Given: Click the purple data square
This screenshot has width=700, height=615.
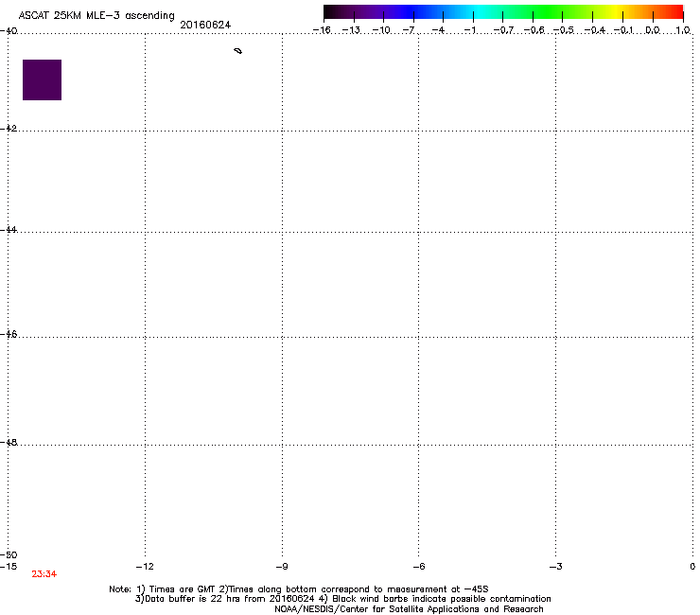Looking at the screenshot, I should [42, 79].
